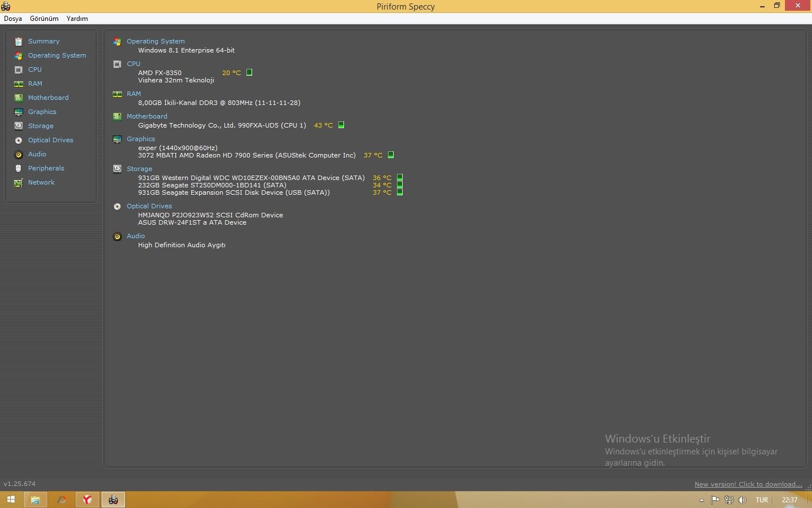Click the Optical Drives heading link in summary
Image resolution: width=812 pixels, height=508 pixels.
(x=149, y=206)
